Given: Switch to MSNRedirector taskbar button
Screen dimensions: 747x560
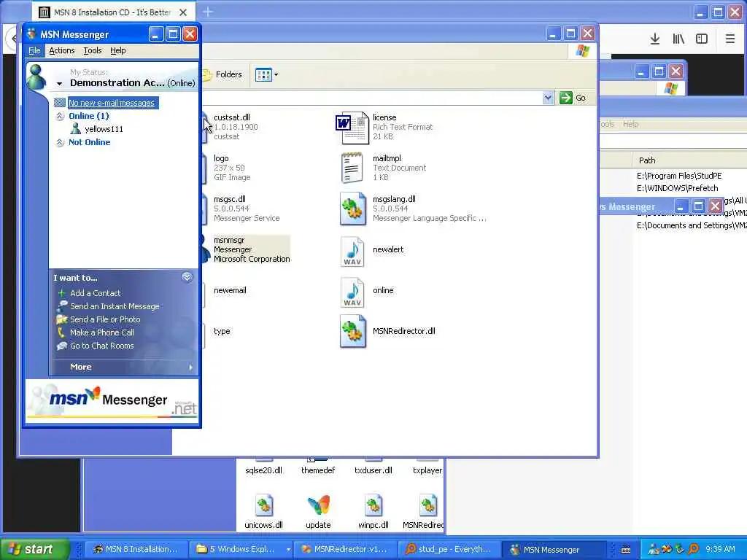Looking at the screenshot, I should (345, 550).
